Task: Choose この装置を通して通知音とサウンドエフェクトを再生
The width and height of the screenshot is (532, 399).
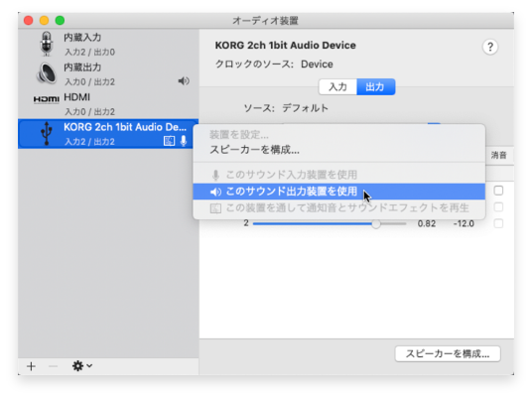Action: pos(338,207)
